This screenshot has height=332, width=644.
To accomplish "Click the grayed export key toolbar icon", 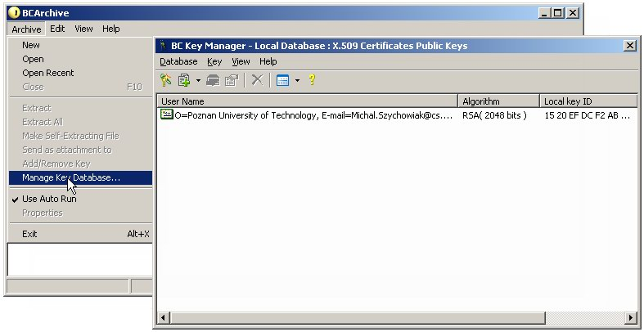I will [213, 80].
